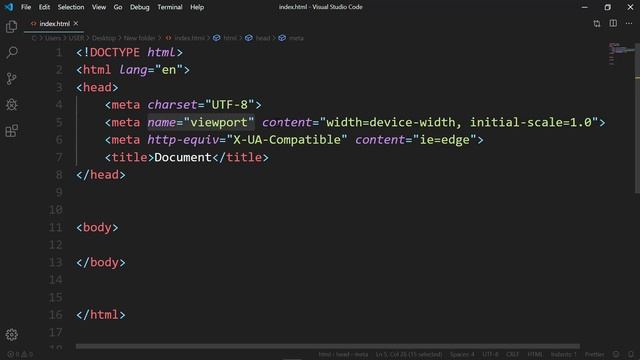This screenshot has width=640, height=360.
Task: Select the index.html editor tab
Action: (x=54, y=24)
